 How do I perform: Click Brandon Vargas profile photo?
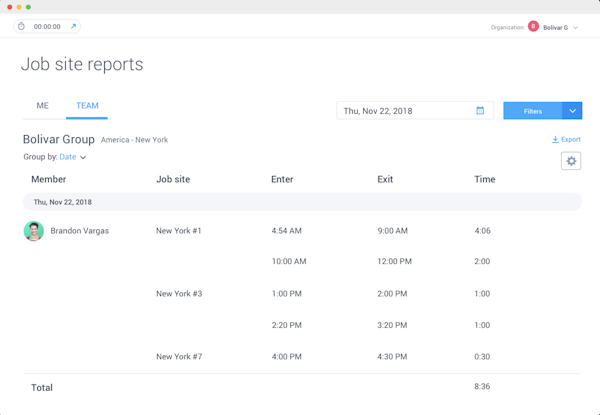coord(34,231)
